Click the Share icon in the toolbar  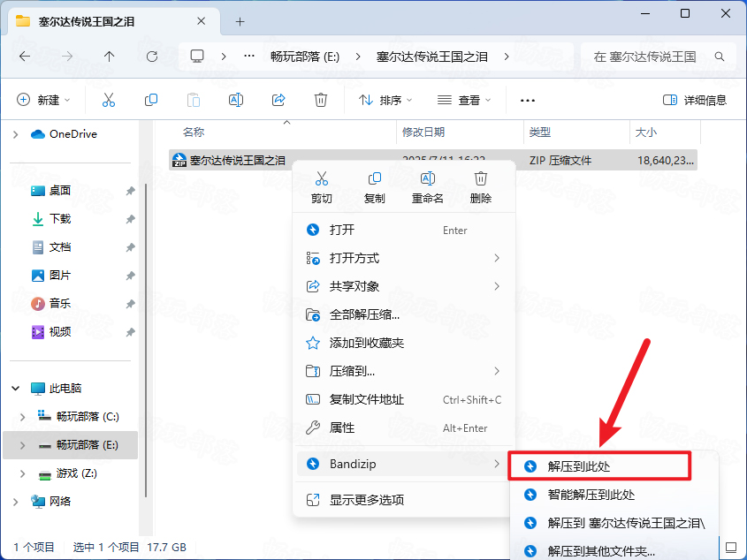[x=278, y=100]
